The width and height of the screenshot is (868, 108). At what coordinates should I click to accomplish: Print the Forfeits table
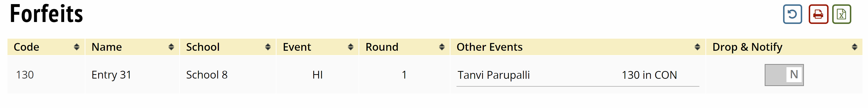click(818, 14)
